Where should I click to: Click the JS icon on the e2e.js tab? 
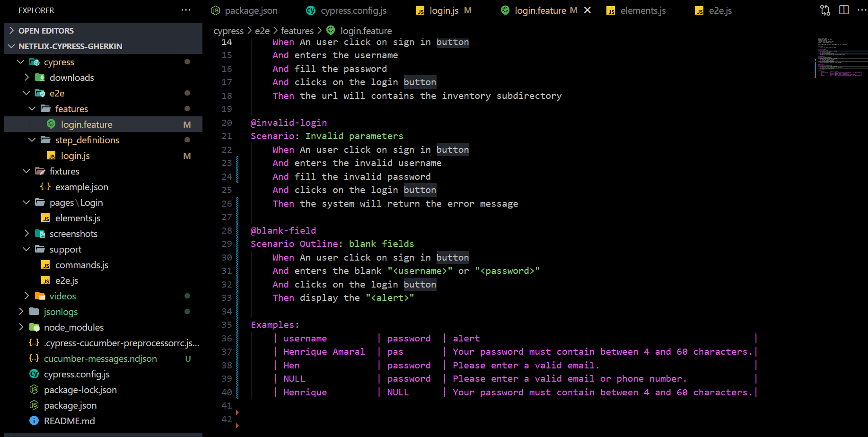pos(699,10)
